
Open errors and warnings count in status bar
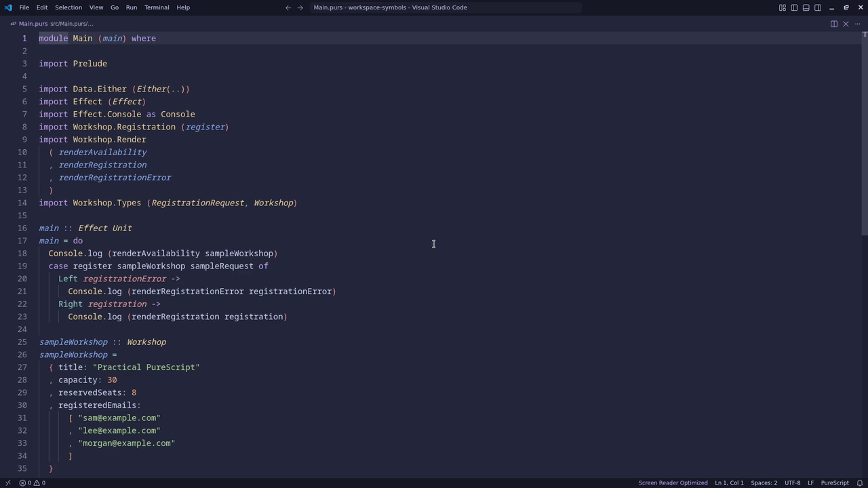[33, 483]
